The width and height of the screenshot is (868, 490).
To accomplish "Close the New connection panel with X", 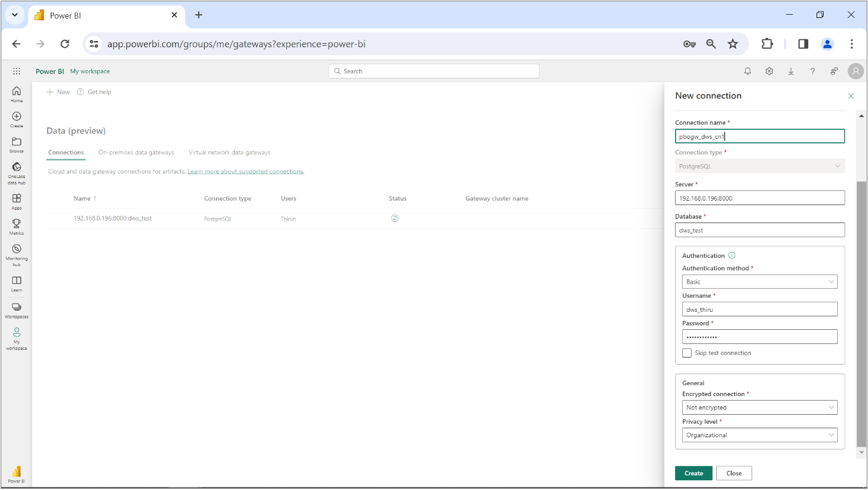I will pyautogui.click(x=851, y=96).
